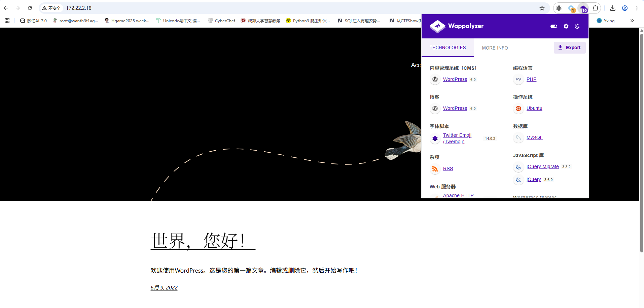Click the jQuery 3.6.0 logo icon
The width and height of the screenshot is (644, 308).
(518, 180)
